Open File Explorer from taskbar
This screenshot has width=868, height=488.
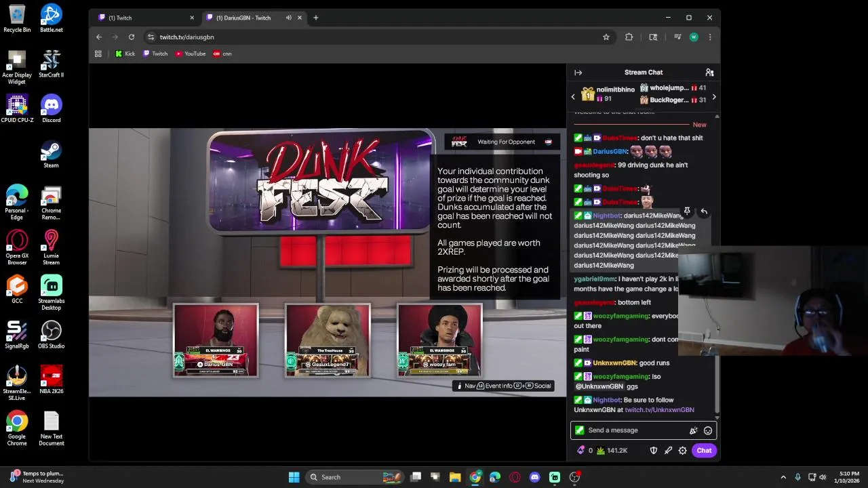(455, 477)
